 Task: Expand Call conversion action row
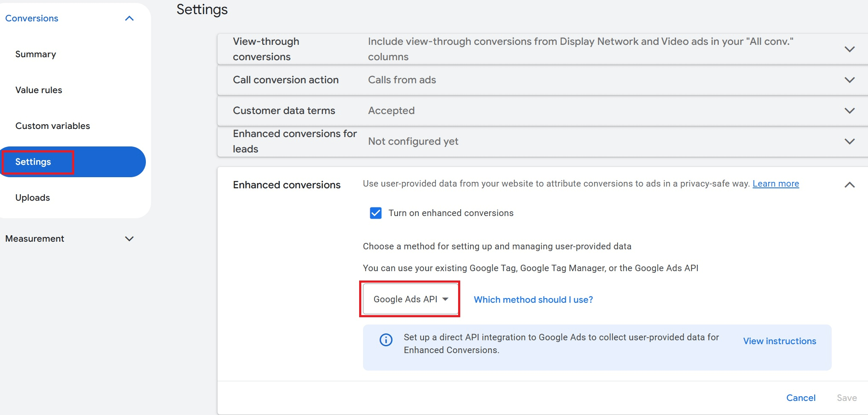tap(850, 80)
